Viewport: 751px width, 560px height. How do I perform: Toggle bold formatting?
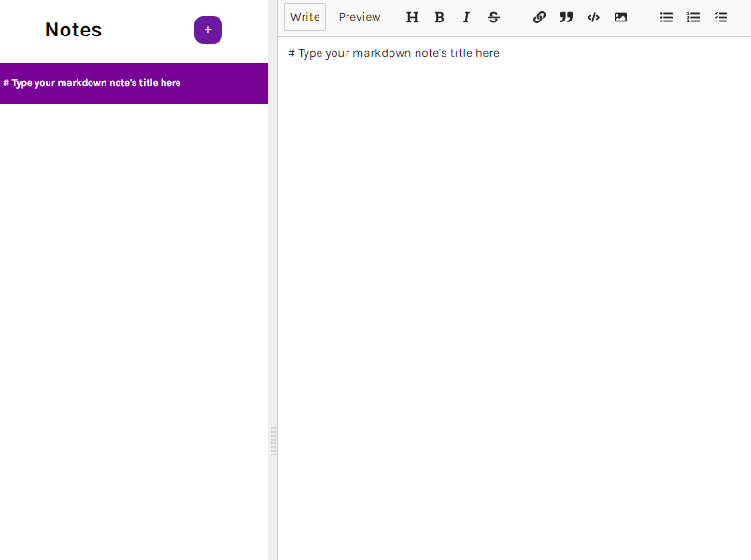pyautogui.click(x=439, y=17)
